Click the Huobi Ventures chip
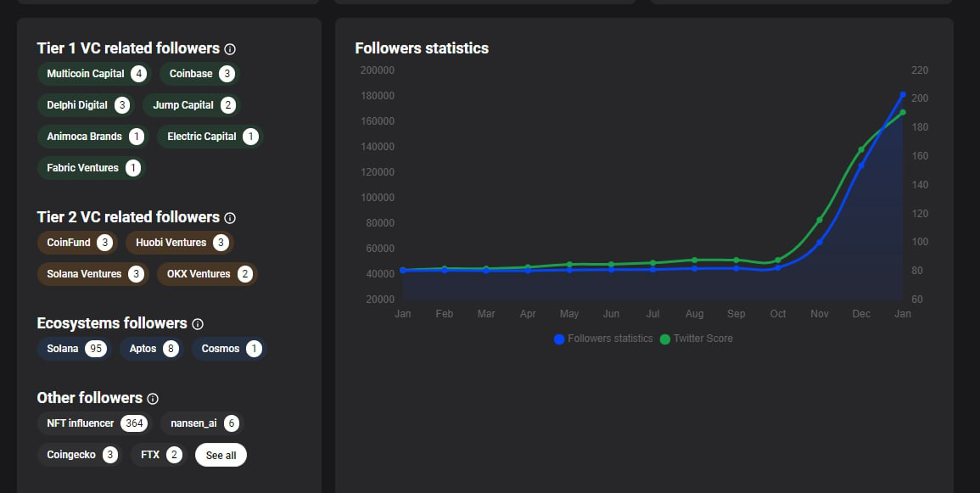980x493 pixels. coord(180,243)
